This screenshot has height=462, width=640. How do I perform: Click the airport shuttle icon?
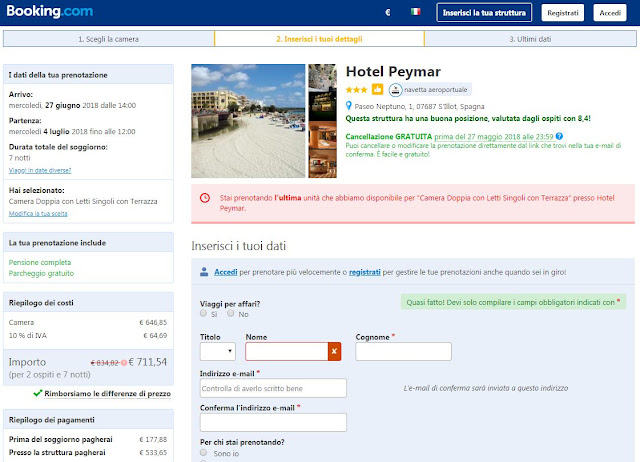point(395,90)
